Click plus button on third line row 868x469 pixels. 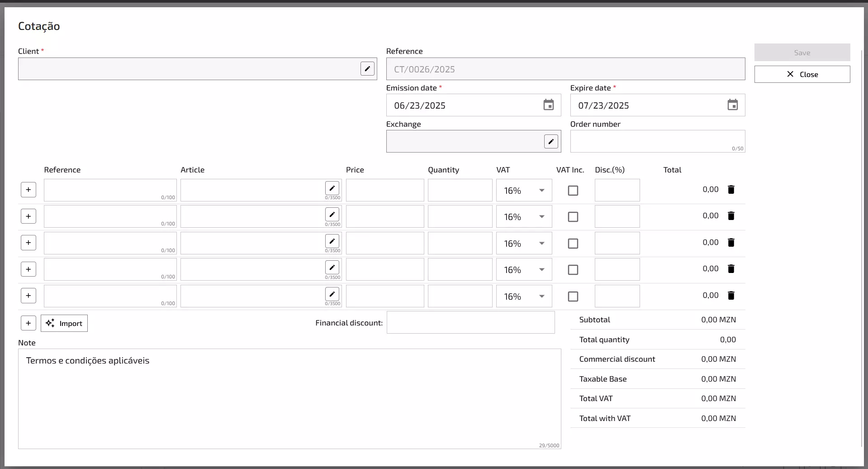tap(28, 243)
